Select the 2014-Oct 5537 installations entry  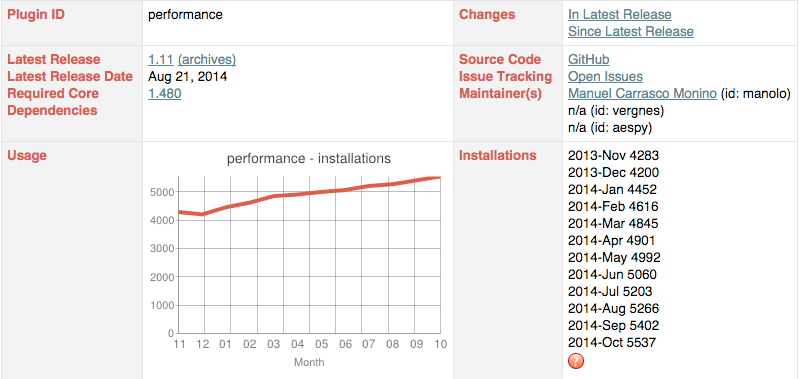point(612,342)
